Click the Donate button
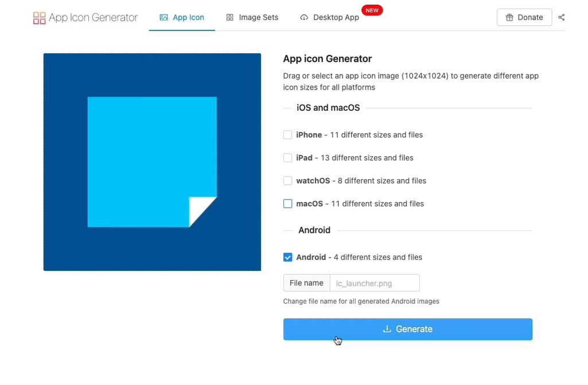This screenshot has height=385, width=588. (x=524, y=17)
